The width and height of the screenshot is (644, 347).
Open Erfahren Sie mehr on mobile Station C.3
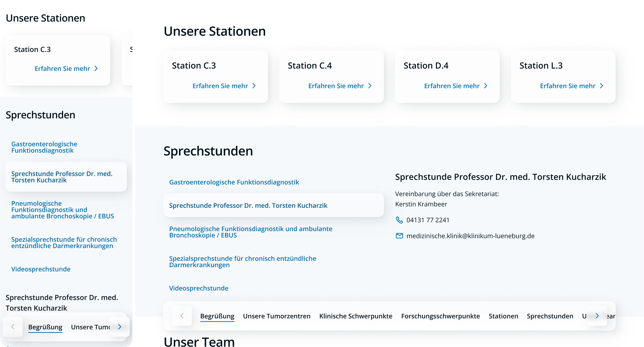[62, 69]
